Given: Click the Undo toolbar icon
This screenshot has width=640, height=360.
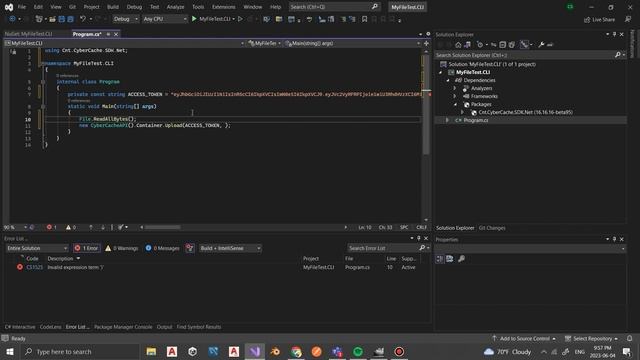Looking at the screenshot, I should (83, 19).
